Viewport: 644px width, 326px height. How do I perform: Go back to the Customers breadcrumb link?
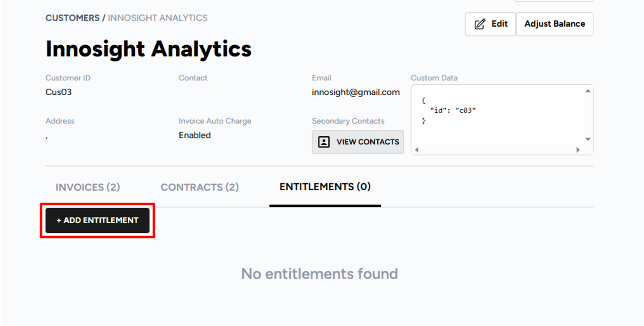(72, 18)
